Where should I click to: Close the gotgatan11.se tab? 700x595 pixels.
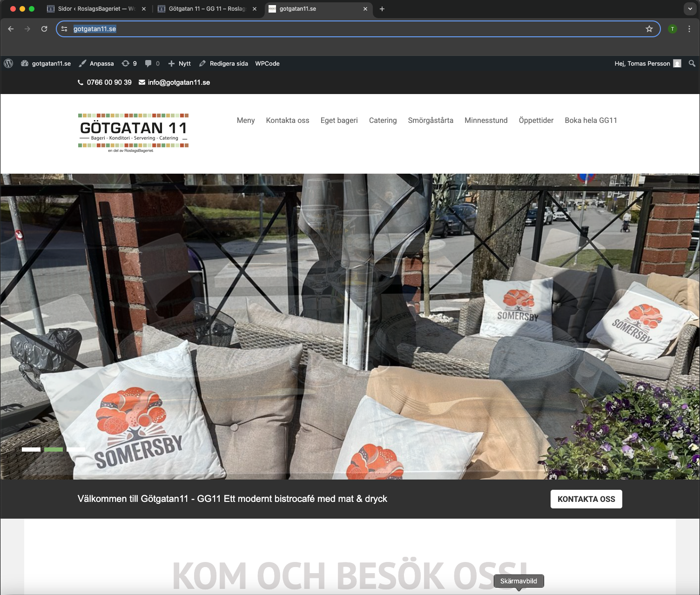(x=365, y=9)
